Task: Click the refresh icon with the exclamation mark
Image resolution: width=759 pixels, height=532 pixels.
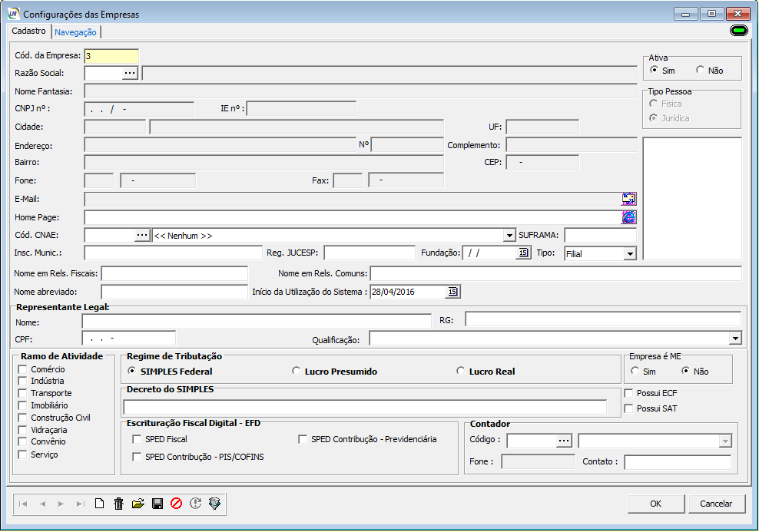Action: 196,504
